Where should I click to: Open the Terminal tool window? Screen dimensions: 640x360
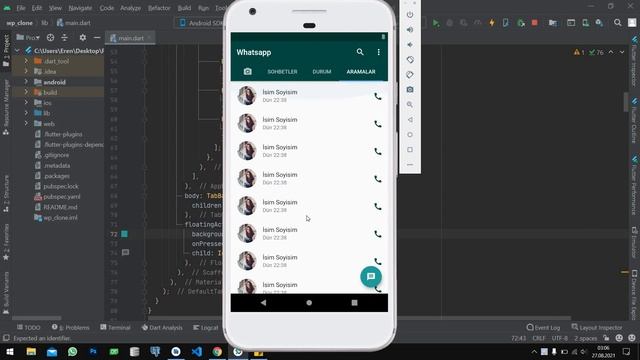click(115, 327)
